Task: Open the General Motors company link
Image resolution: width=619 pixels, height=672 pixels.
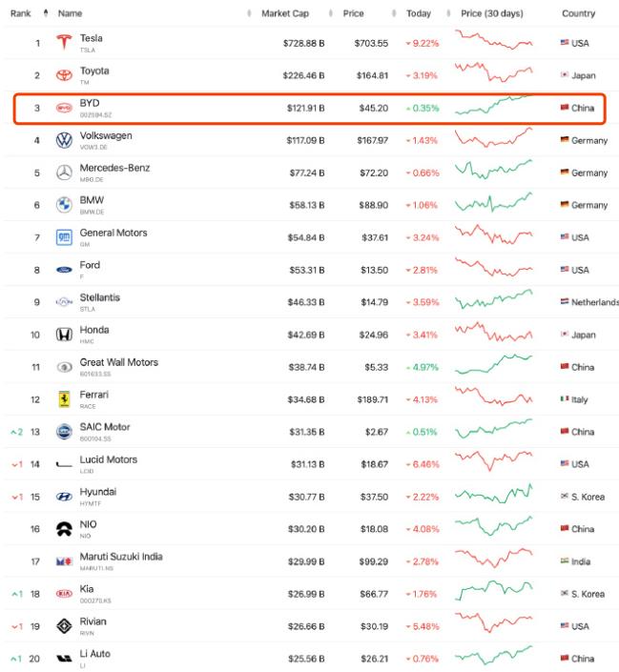Action: click(x=113, y=233)
